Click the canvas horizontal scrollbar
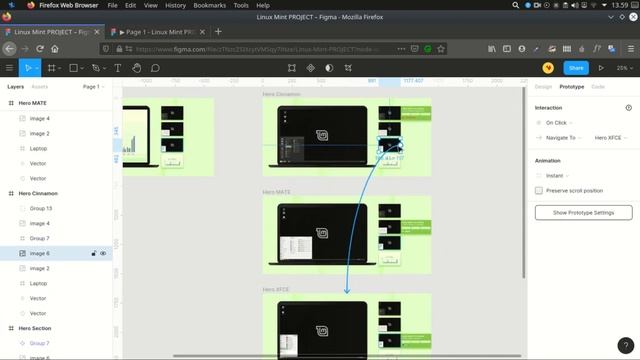 click(347, 356)
